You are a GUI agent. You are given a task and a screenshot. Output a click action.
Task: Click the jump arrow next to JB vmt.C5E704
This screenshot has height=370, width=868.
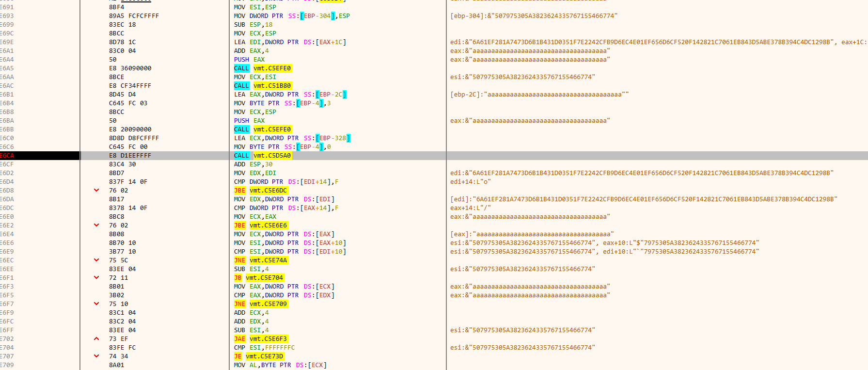coord(96,278)
